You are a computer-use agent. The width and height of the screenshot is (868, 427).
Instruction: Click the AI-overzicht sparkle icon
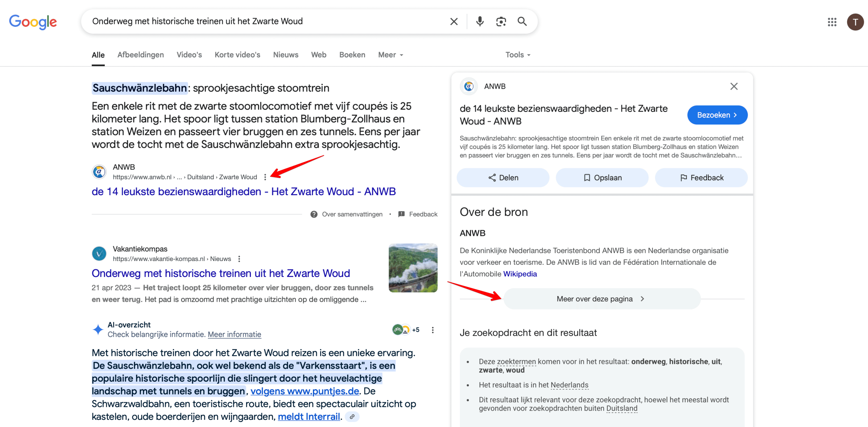(98, 329)
